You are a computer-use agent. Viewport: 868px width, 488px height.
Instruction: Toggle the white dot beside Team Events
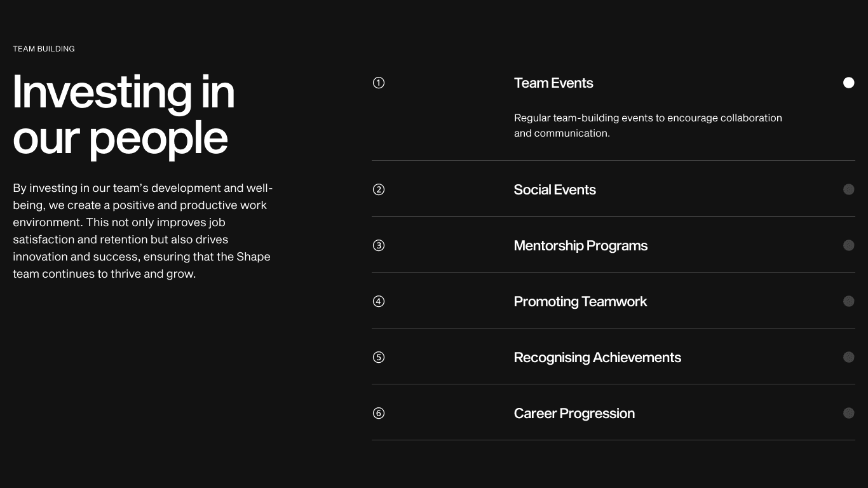tap(849, 83)
